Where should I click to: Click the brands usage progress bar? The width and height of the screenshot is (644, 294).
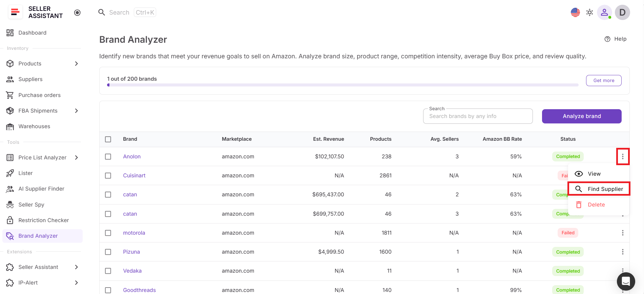pyautogui.click(x=343, y=85)
